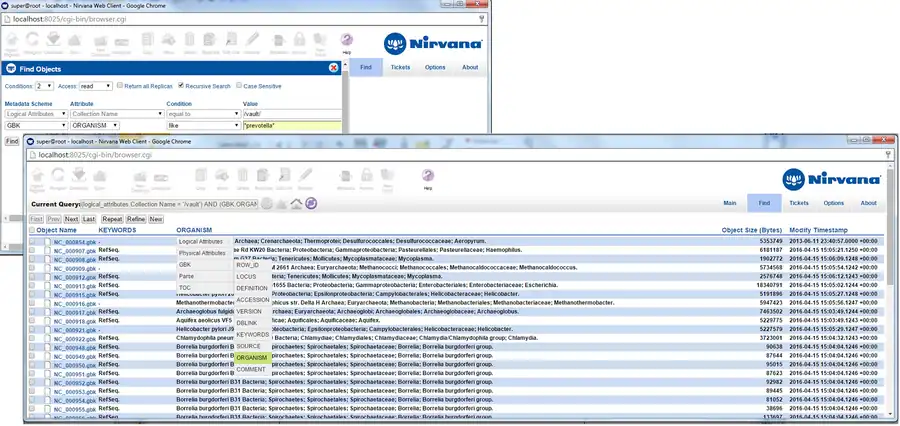This screenshot has width=900, height=426.
Task: Click the purple refresh icon beside Current Query
Action: click(311, 203)
